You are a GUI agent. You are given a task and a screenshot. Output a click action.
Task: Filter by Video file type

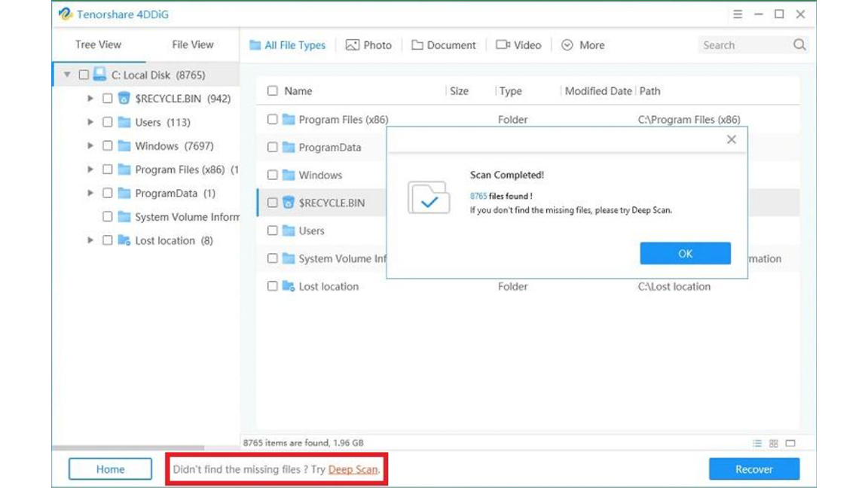tap(518, 45)
